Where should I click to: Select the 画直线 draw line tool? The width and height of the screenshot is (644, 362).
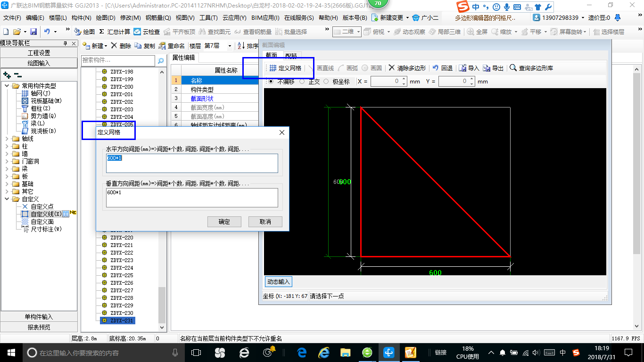tap(321, 68)
